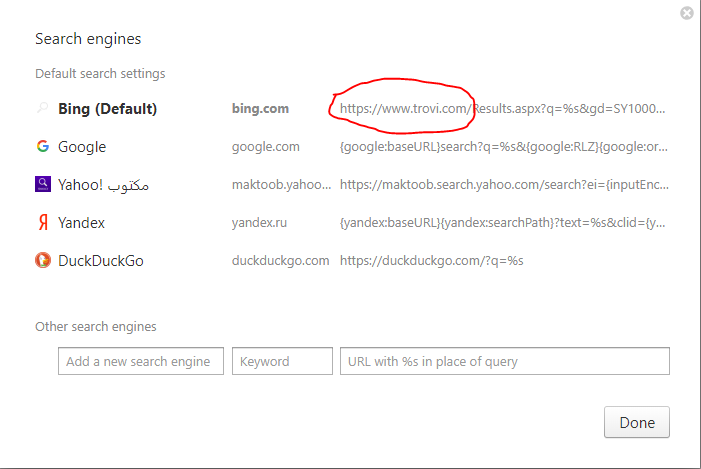Click the {yandex:baseURL} URL
The image size is (701, 469).
(503, 223)
